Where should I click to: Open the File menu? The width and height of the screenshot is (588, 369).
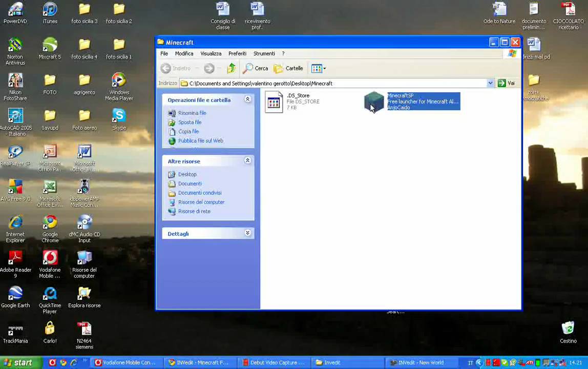coord(164,53)
